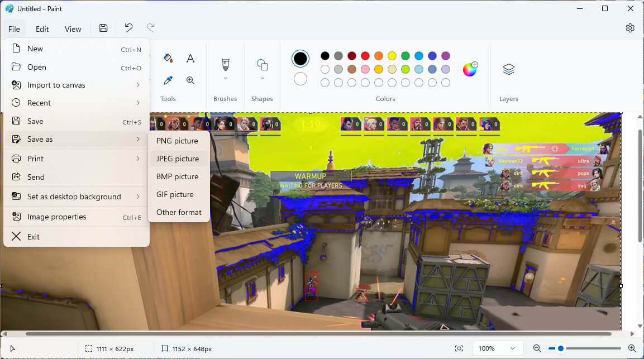Open the Edit colors wheel

click(470, 69)
